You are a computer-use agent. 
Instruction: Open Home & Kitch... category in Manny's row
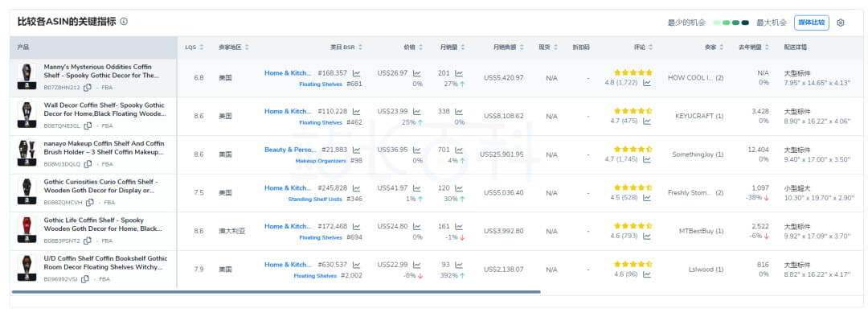point(288,73)
